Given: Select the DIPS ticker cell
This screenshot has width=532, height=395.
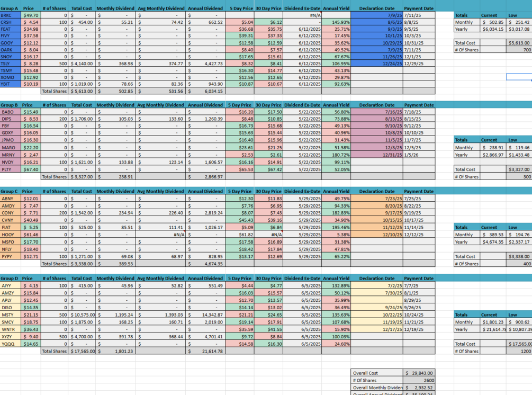Looking at the screenshot, I should (11, 119).
